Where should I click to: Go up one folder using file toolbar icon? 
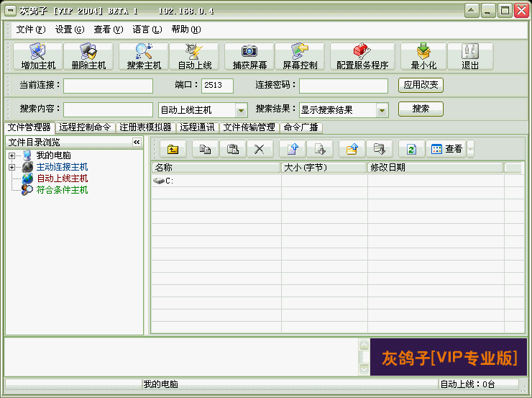(173, 149)
